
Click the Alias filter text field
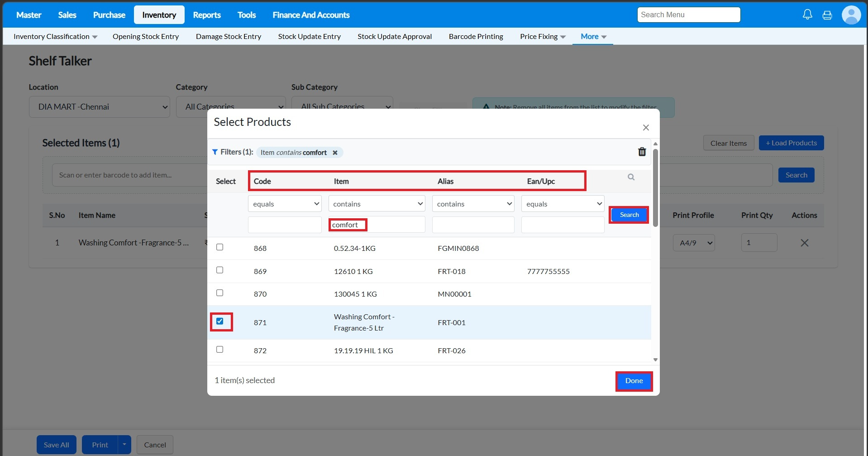[473, 225]
